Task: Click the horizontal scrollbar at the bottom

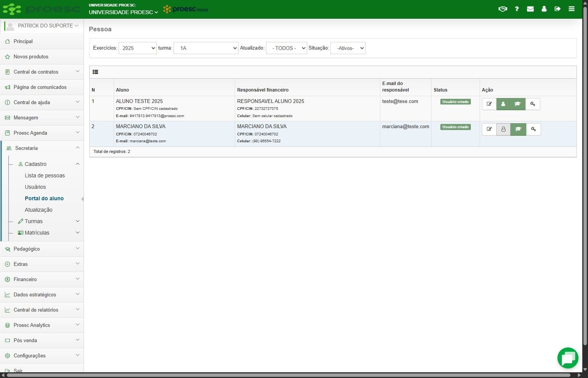Action: click(289, 375)
